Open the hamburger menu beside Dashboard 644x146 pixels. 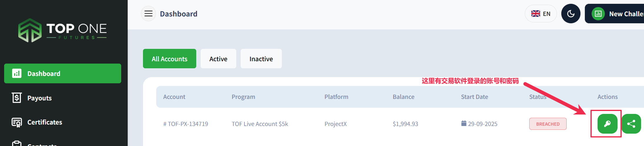(148, 14)
